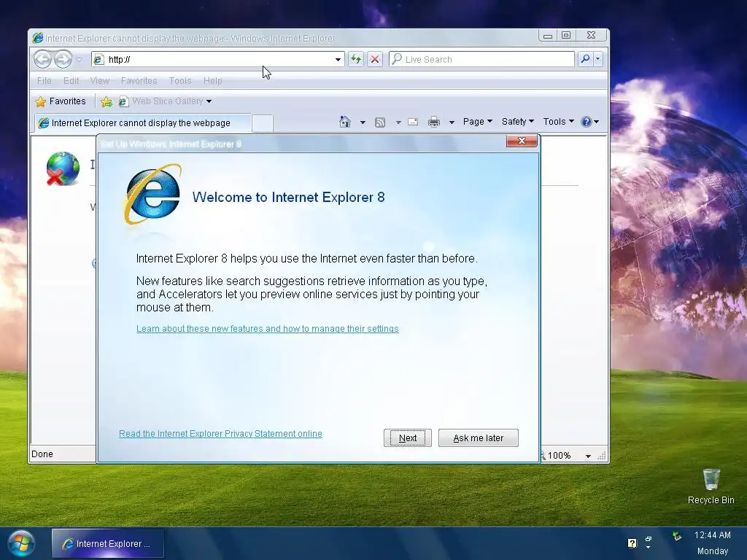The width and height of the screenshot is (747, 560).
Task: Select the Recycle Bin desktop icon
Action: coord(711,486)
